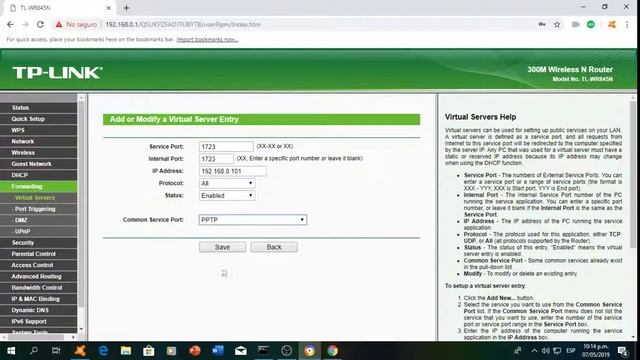
Task: Open taskbar search
Action: [34, 351]
